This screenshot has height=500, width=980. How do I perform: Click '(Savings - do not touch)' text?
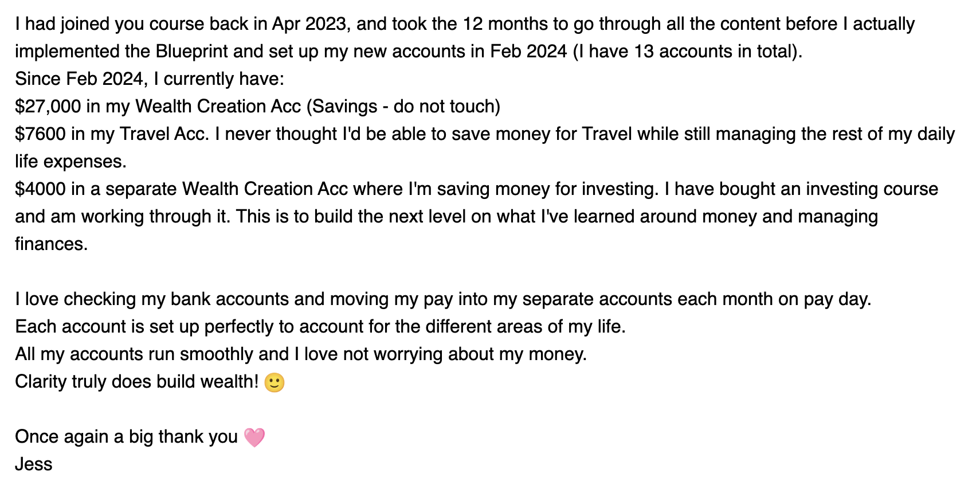point(403,107)
